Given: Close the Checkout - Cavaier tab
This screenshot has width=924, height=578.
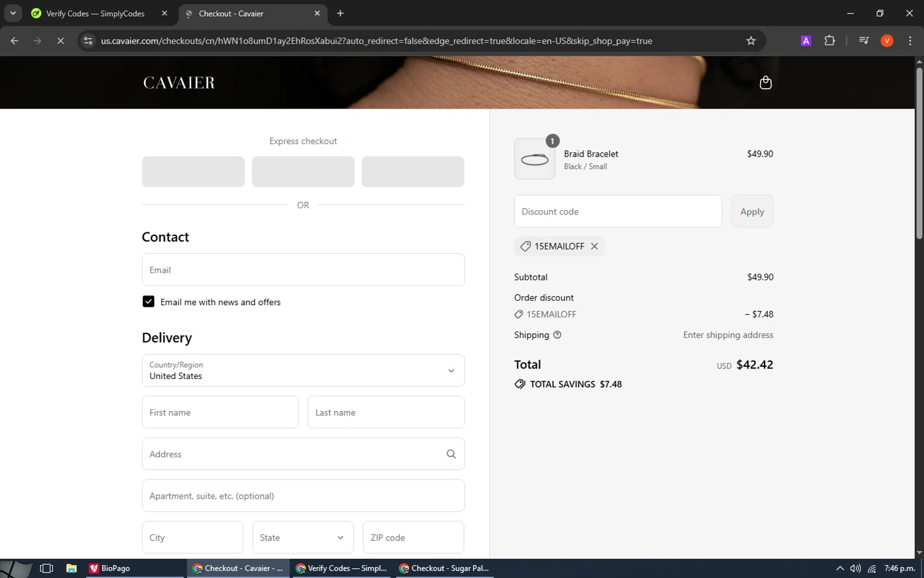Looking at the screenshot, I should pos(317,13).
